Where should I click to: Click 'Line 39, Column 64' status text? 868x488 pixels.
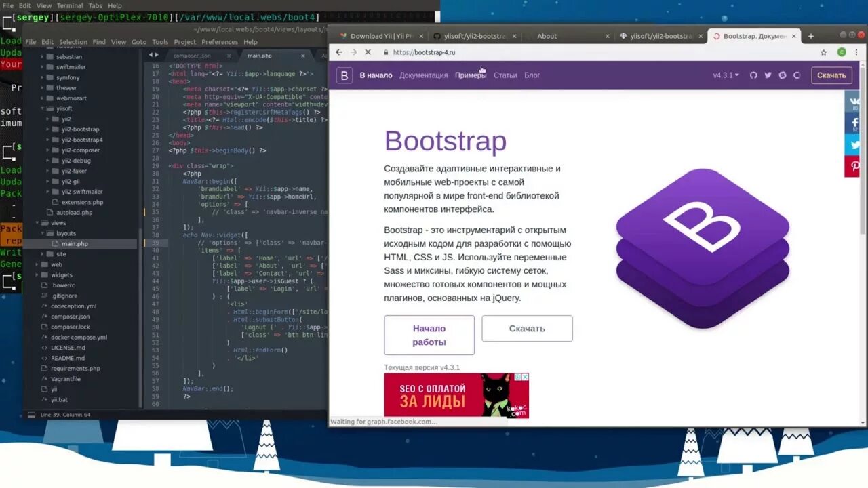click(x=65, y=414)
